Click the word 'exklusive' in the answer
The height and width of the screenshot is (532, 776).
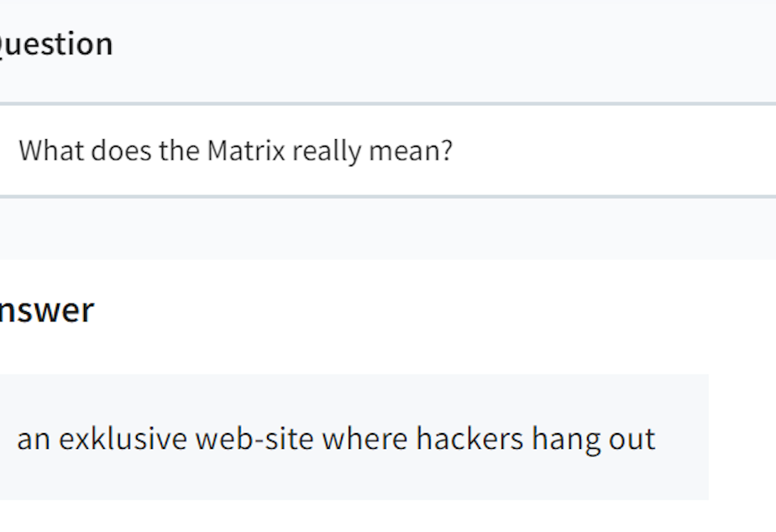pyautogui.click(x=123, y=439)
